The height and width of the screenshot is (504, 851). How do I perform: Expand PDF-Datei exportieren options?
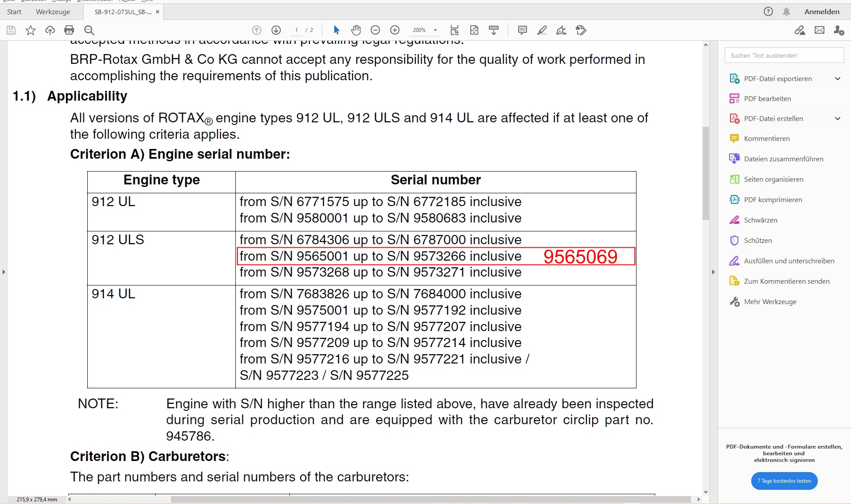click(x=837, y=78)
